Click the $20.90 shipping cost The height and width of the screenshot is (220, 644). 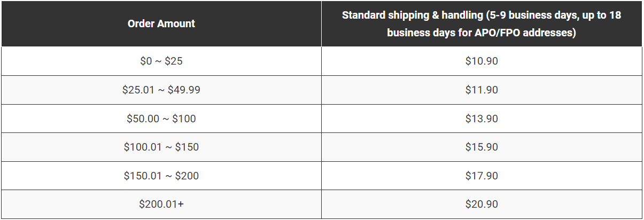482,204
